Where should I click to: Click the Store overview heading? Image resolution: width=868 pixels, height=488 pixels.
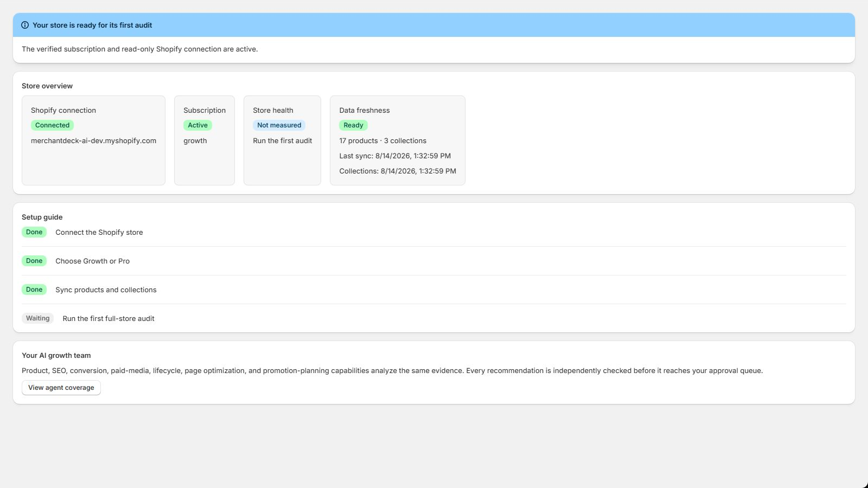point(47,86)
